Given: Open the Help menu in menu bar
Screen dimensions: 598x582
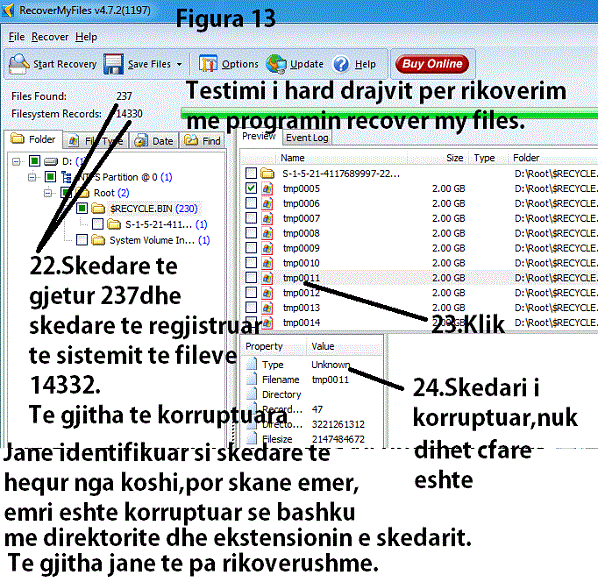Looking at the screenshot, I should click(x=86, y=37).
